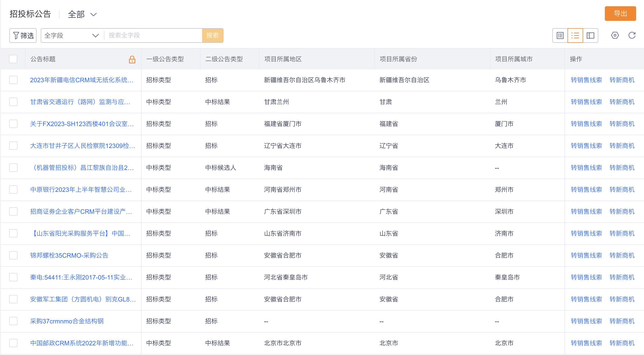Check the row 大连市甘井子区人民检察院
644x355 pixels.
click(13, 146)
